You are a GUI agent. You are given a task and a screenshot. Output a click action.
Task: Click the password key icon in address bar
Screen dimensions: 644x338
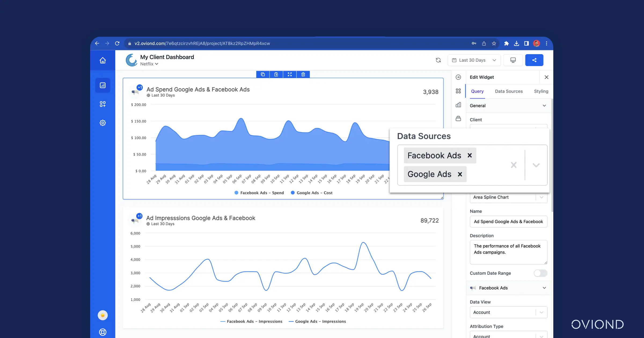click(474, 43)
